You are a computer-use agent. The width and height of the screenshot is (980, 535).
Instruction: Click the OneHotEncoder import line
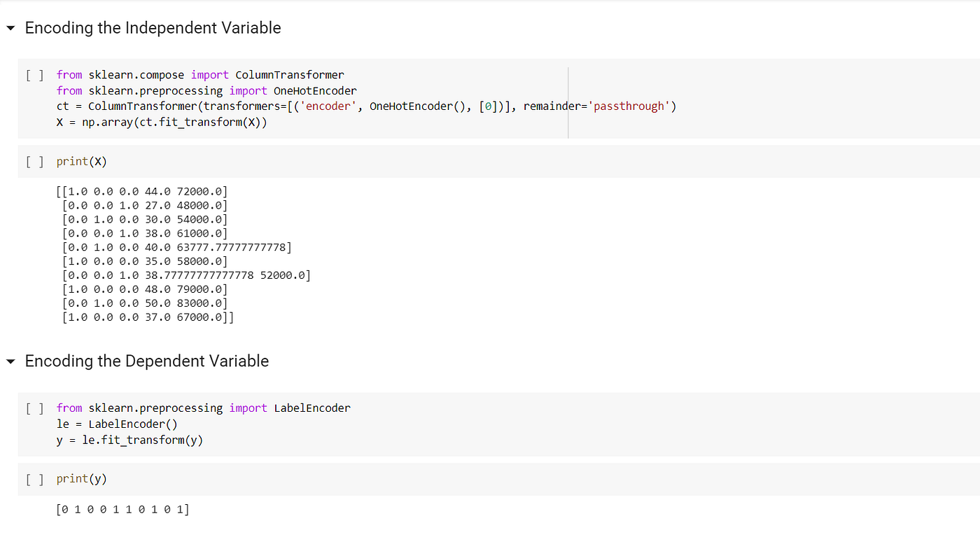point(206,90)
